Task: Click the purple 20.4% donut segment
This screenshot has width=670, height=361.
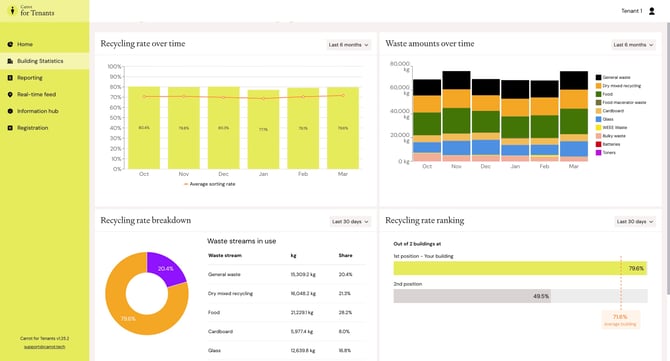Action: click(x=167, y=268)
